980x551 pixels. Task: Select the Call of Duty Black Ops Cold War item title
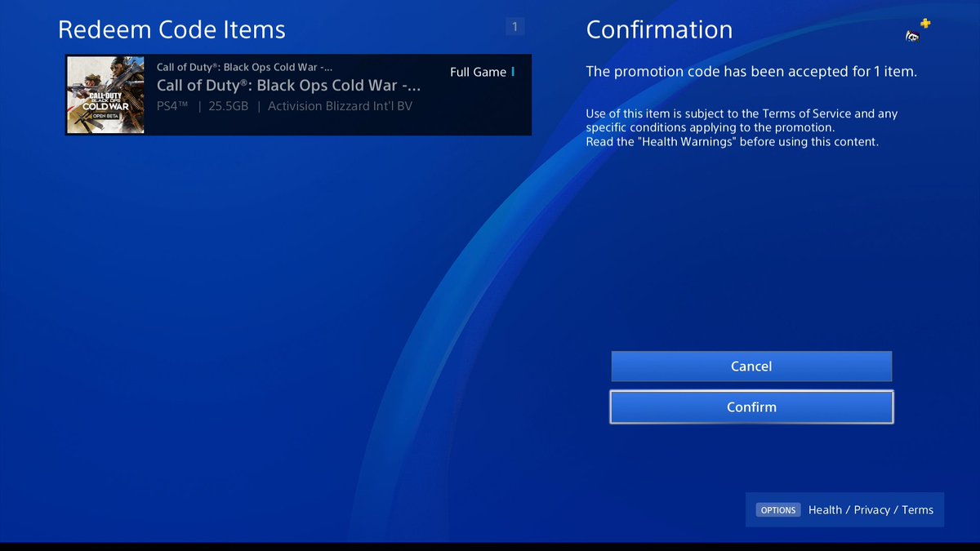coord(288,86)
